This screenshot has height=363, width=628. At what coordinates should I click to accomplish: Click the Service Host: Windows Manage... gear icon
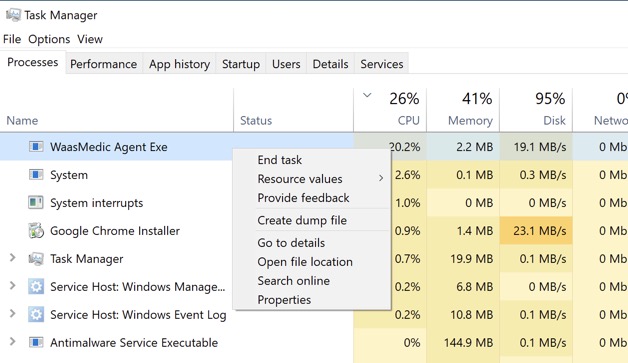pyautogui.click(x=36, y=287)
